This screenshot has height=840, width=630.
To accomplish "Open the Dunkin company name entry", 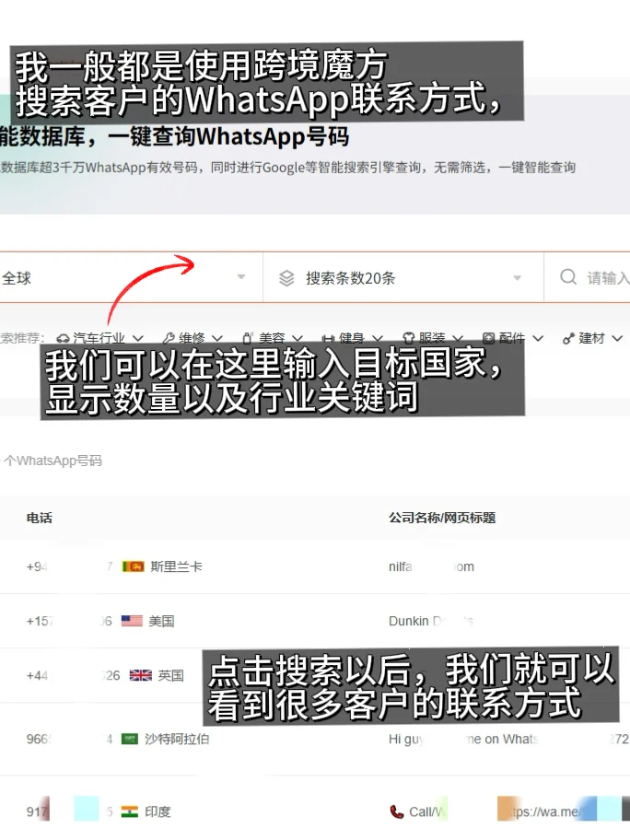I will (431, 622).
